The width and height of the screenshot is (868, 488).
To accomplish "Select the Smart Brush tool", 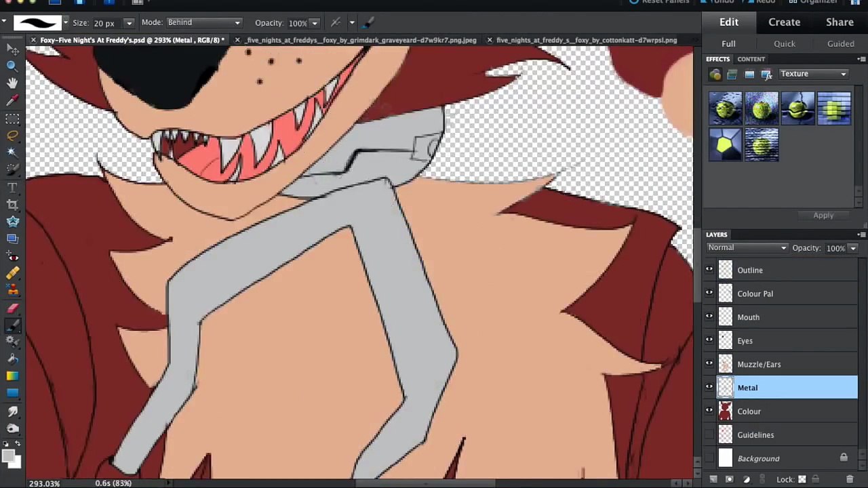I will click(12, 342).
